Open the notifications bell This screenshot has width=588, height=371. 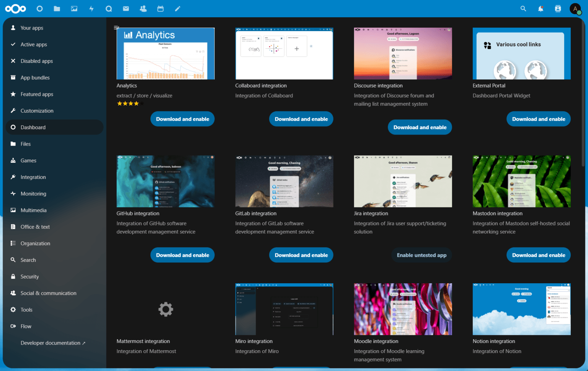(x=541, y=8)
